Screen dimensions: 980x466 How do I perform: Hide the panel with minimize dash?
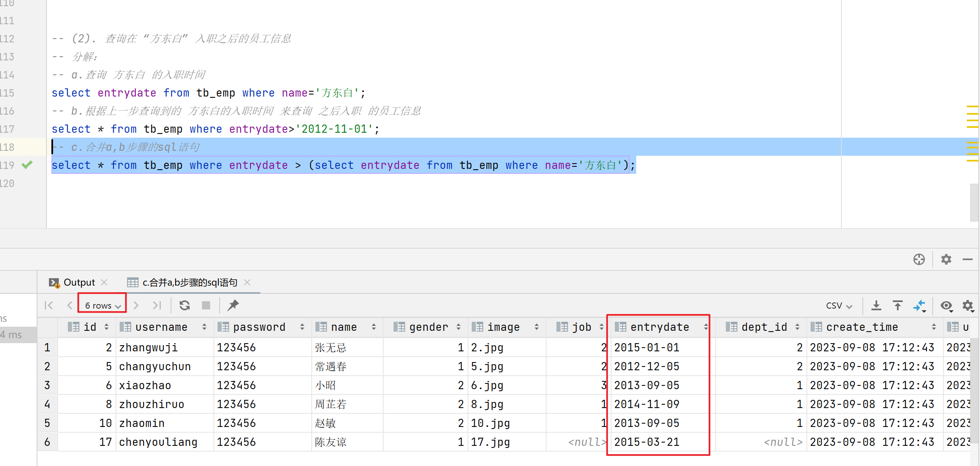(968, 259)
